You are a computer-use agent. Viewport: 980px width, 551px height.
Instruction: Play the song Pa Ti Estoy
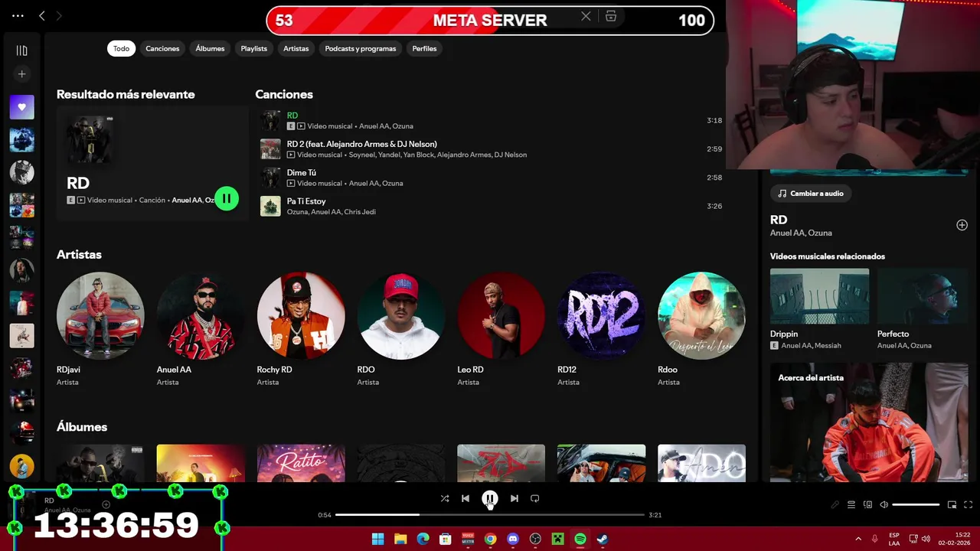tap(490, 206)
